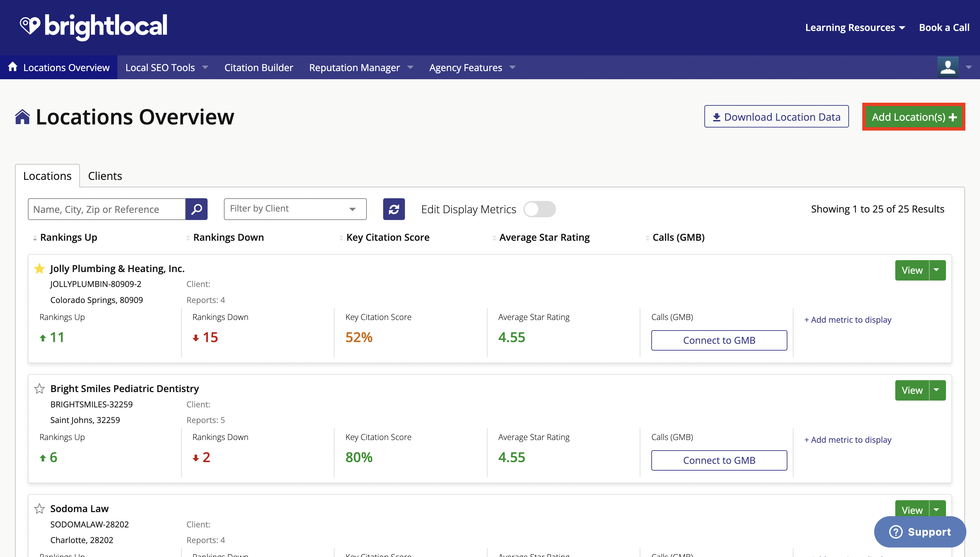The width and height of the screenshot is (980, 557).
Task: Expand Learning Resources dropdown
Action: (x=855, y=28)
